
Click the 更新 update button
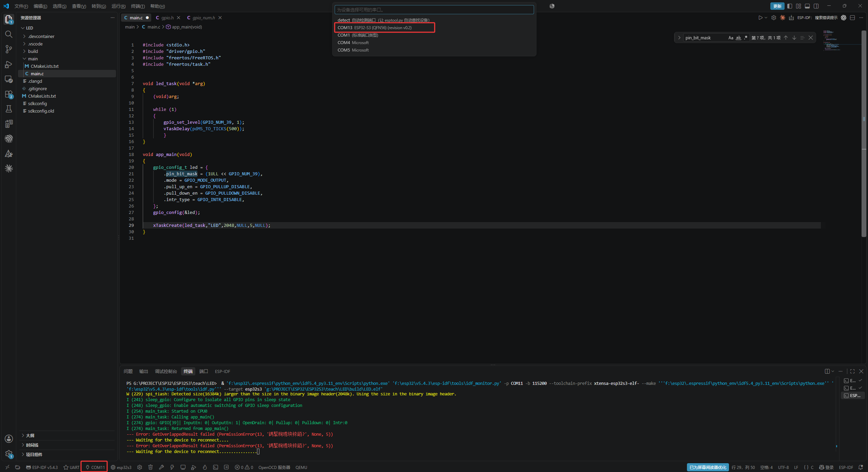point(777,6)
